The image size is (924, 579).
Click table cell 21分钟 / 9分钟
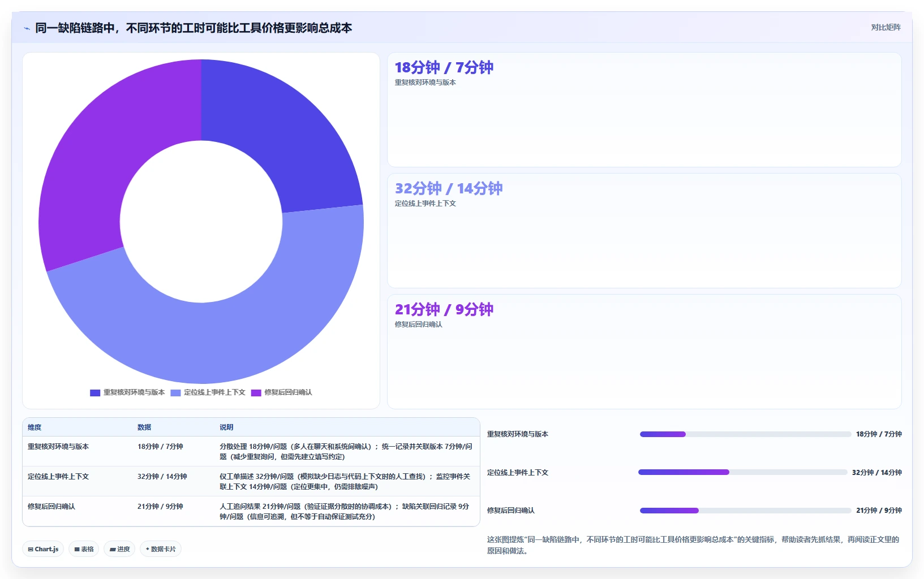(160, 507)
